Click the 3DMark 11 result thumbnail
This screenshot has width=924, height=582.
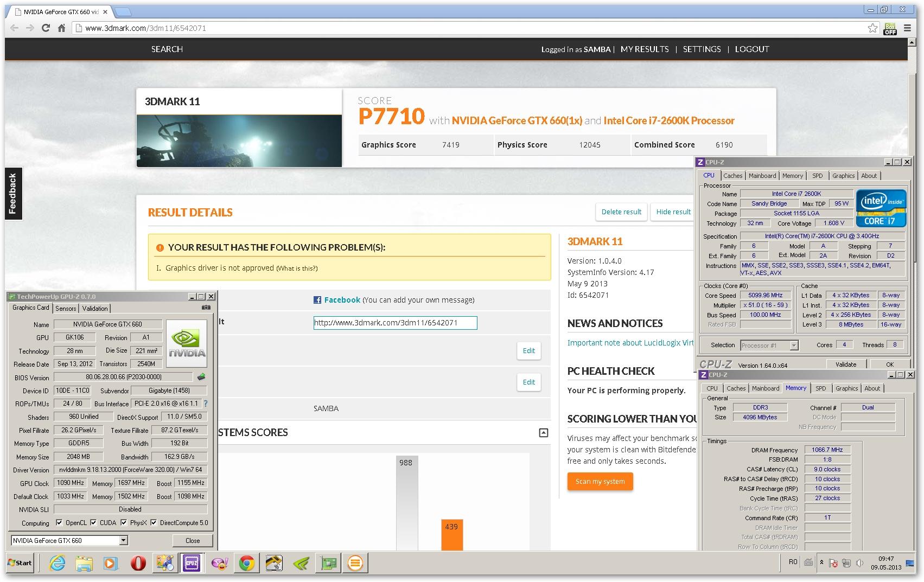[239, 140]
